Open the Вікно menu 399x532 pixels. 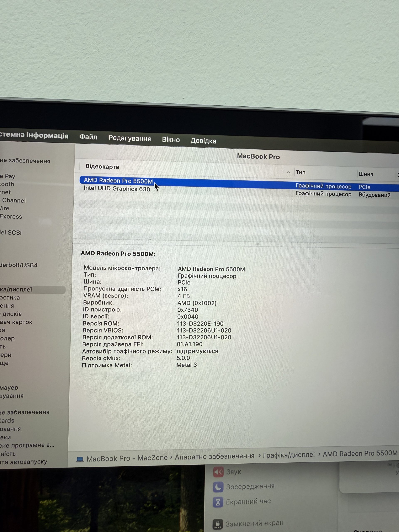tap(171, 139)
